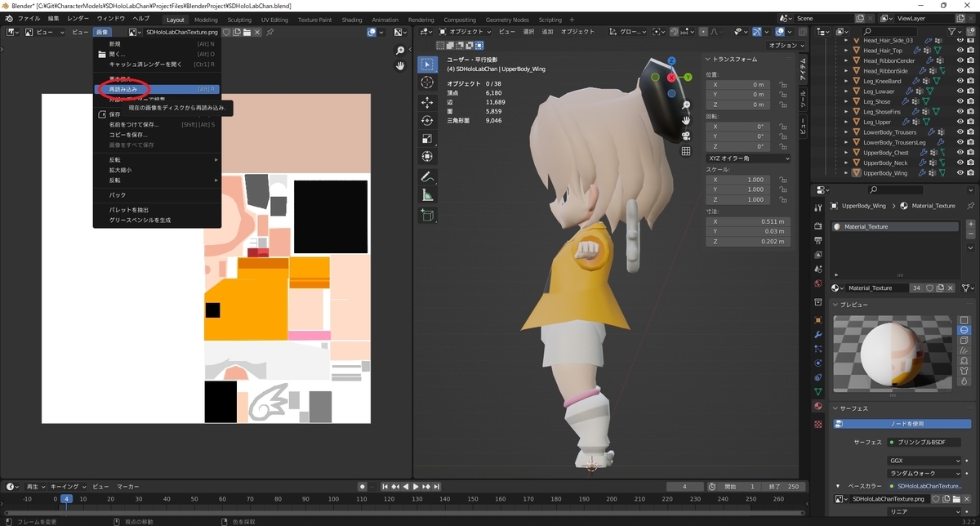Open GGX distribution dropdown
980x526 pixels.
click(x=925, y=461)
